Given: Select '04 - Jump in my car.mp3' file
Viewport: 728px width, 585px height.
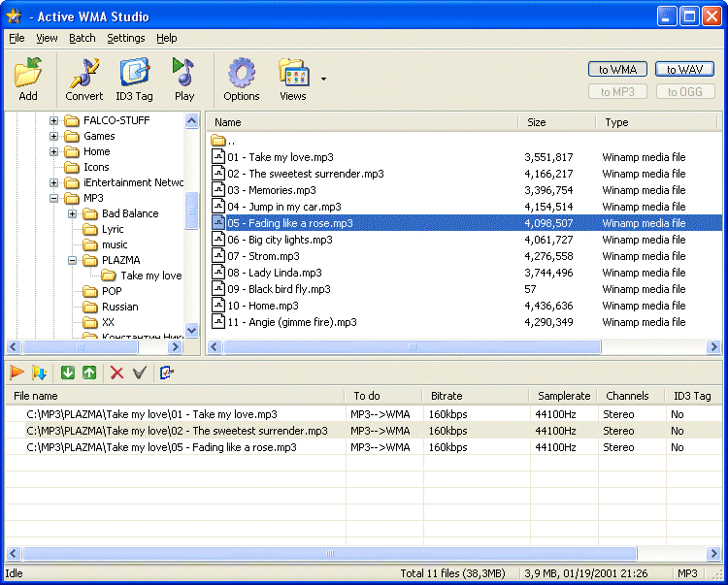Looking at the screenshot, I should [284, 207].
